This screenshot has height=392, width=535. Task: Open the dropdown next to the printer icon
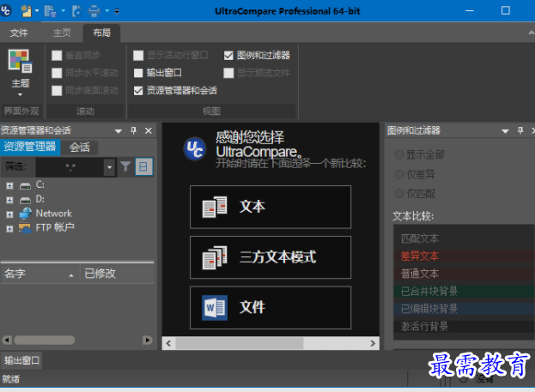point(107,11)
